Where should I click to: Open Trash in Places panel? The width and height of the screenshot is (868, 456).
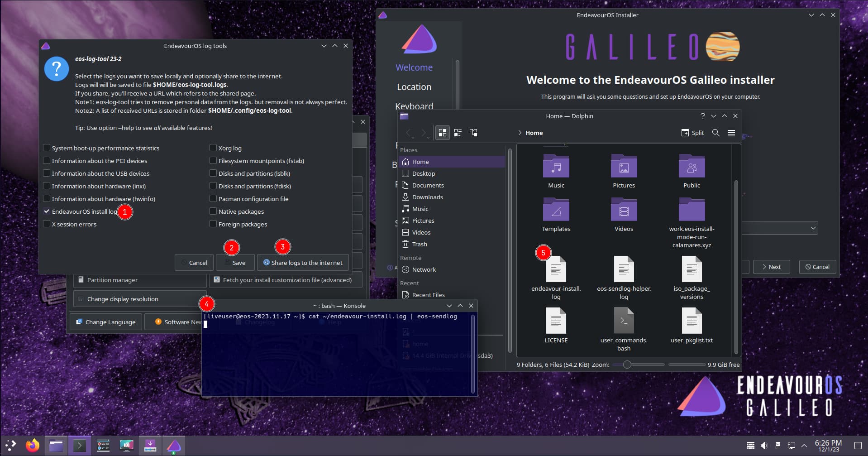tap(452, 244)
